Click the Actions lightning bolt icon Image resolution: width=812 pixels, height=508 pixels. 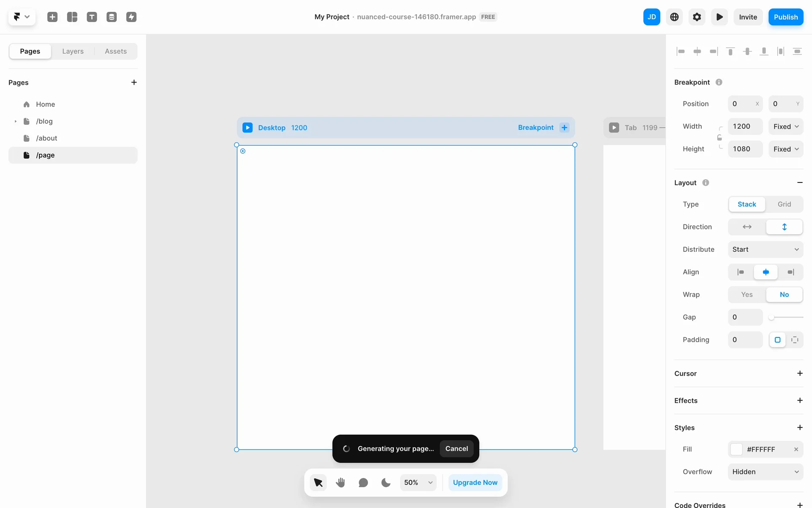pos(132,17)
